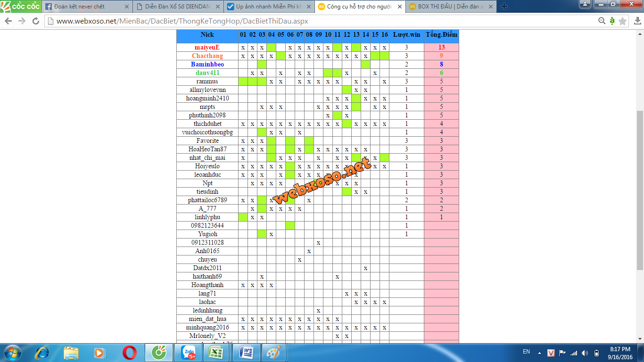Select the nick 'maiyeuE' in red

click(x=207, y=48)
